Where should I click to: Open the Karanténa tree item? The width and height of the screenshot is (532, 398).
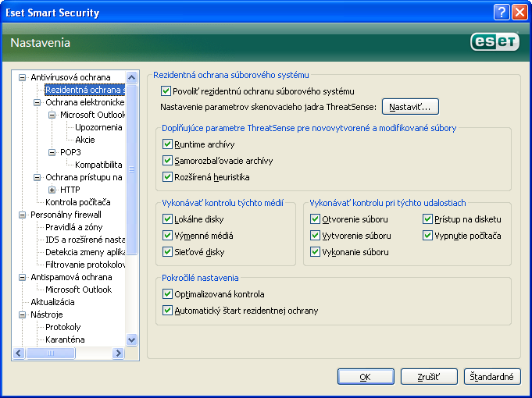pyautogui.click(x=65, y=339)
